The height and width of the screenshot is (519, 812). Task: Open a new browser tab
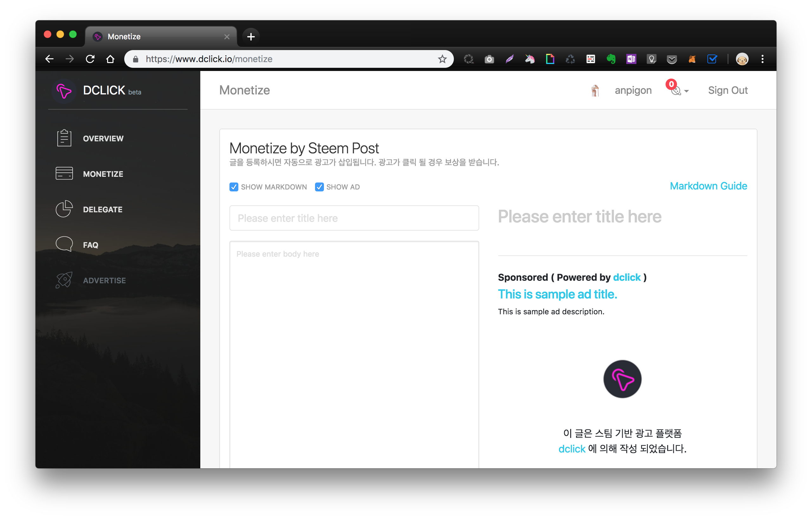pos(251,36)
